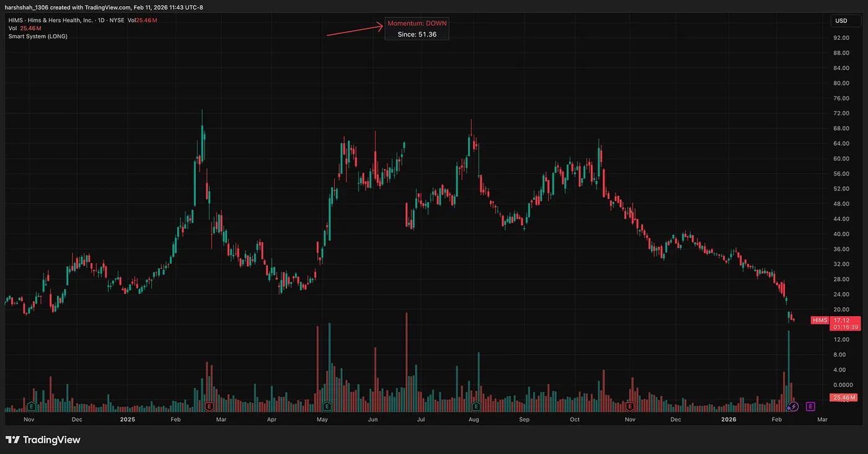This screenshot has width=868, height=454.
Task: Click the 17.12 last price label
Action: [x=841, y=320]
